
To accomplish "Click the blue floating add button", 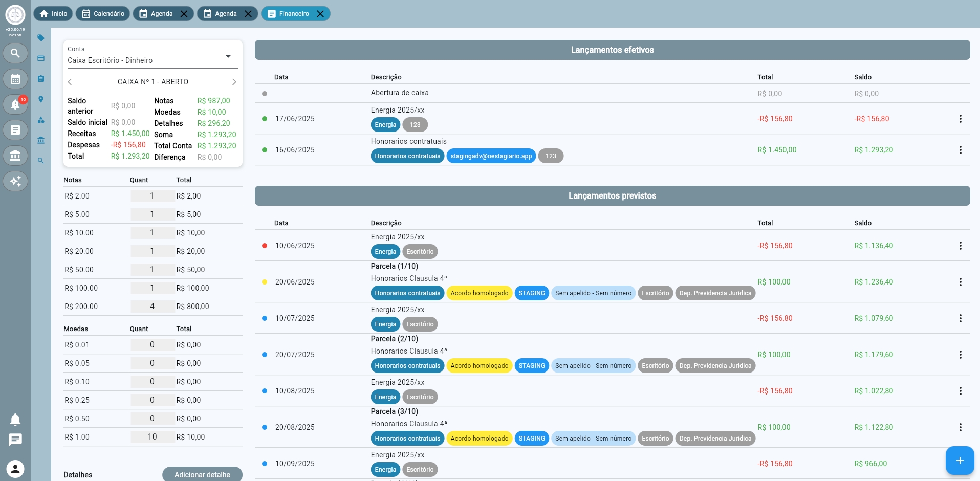I will 960,461.
